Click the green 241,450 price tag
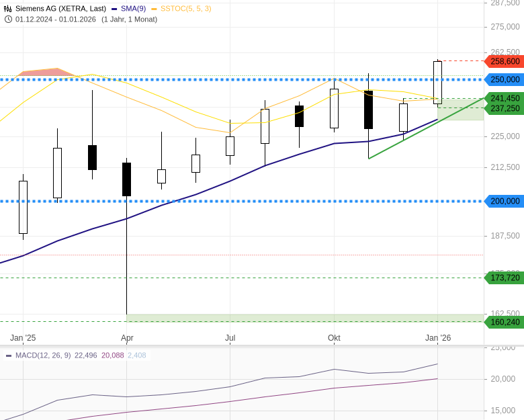This screenshot has width=524, height=420. click(504, 98)
